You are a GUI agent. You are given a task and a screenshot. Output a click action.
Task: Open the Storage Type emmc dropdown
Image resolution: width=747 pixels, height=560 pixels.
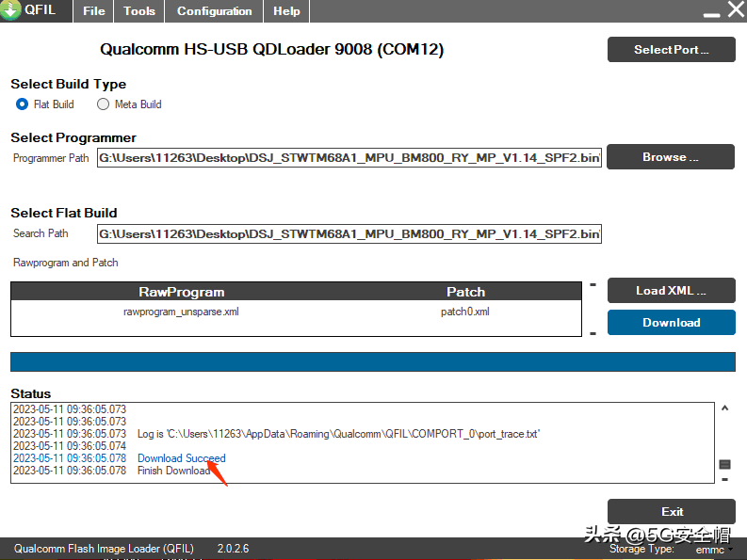tap(713, 550)
